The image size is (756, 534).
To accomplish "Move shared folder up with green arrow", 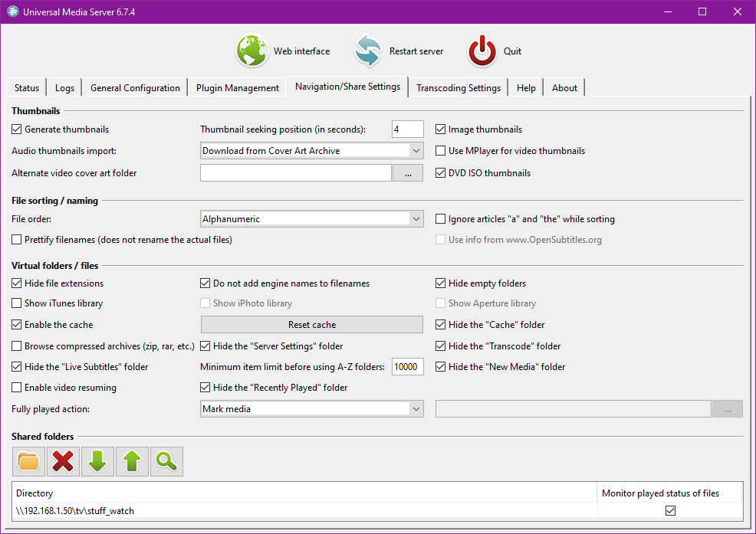I will pyautogui.click(x=132, y=461).
